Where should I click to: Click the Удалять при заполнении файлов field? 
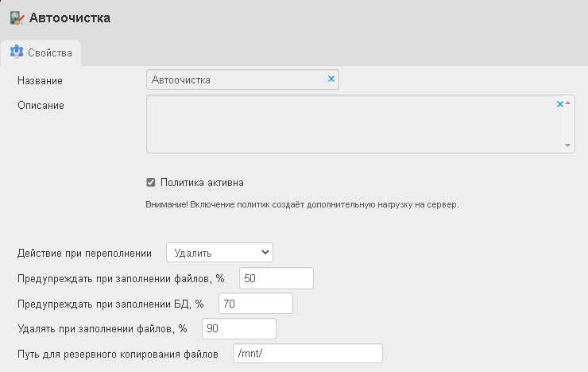click(x=238, y=328)
